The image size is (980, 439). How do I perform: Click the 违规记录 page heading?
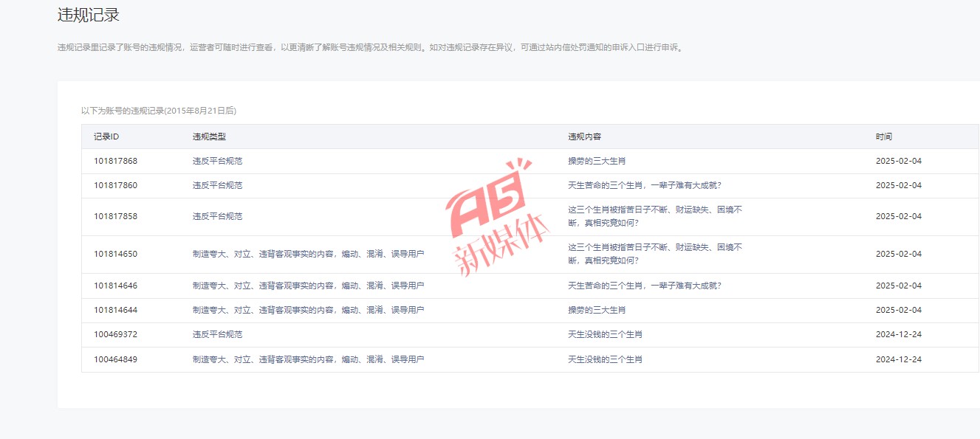(x=89, y=15)
